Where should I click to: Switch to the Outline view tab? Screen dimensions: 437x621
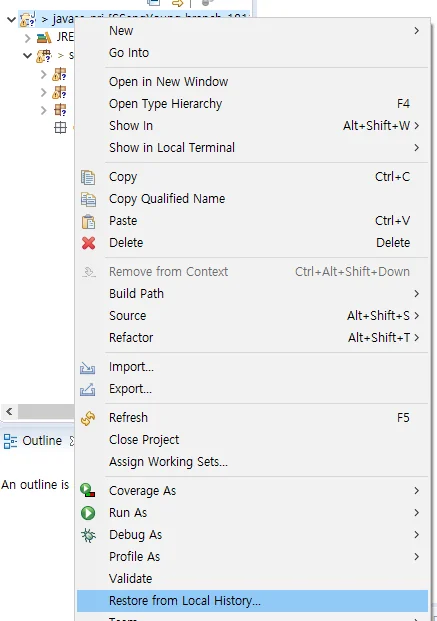38,441
